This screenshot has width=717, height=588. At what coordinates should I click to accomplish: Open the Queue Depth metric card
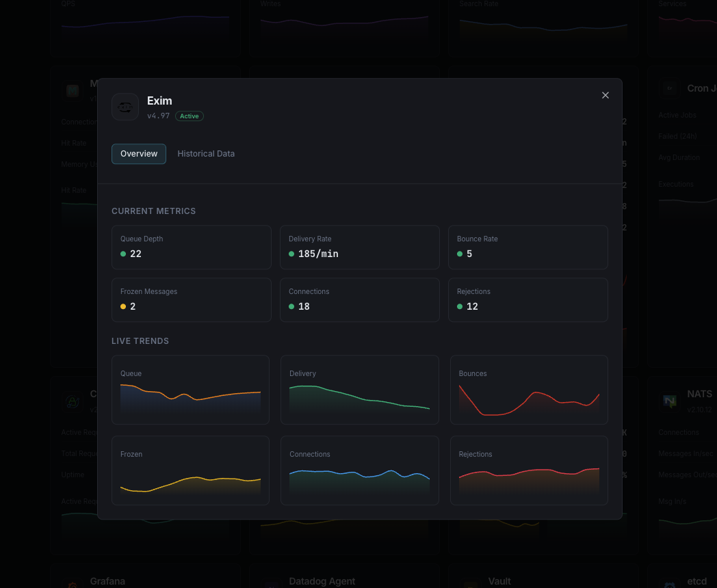(x=191, y=247)
